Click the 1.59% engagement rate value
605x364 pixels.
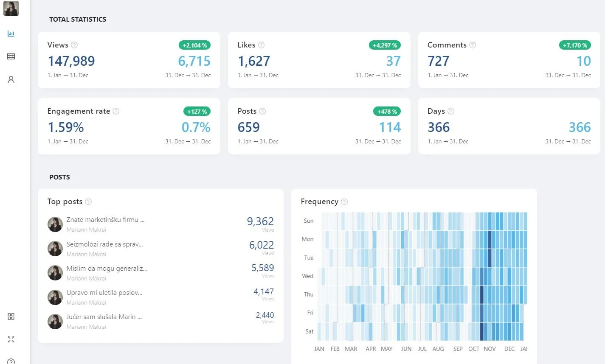coord(66,127)
